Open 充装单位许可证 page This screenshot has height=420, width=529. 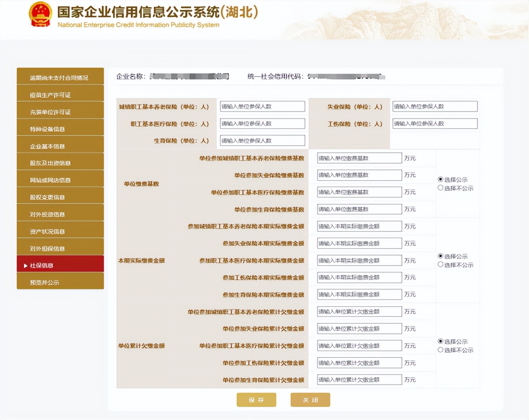pos(60,111)
